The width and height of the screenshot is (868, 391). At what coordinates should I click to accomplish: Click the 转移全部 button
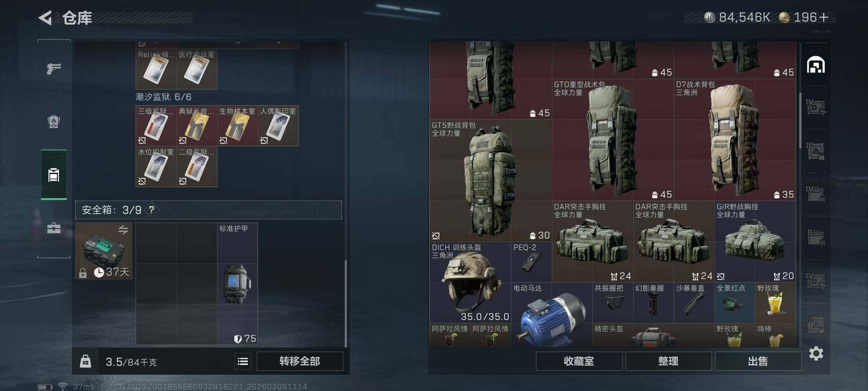[x=300, y=361]
